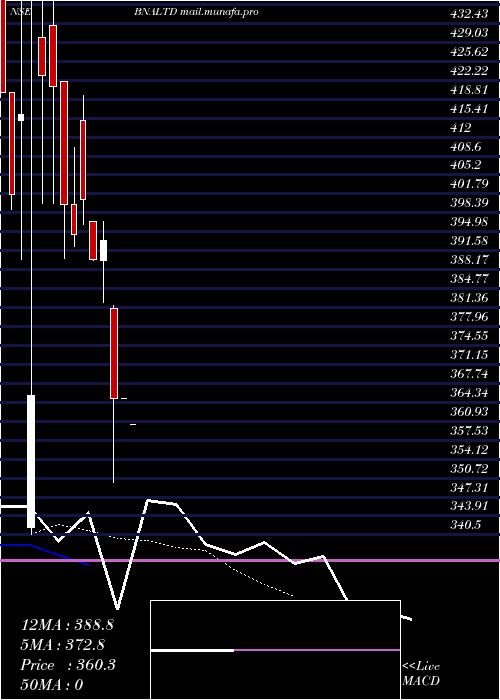Click the 347.31 price axis label
Screen dimensions: 500x700
coord(469,488)
